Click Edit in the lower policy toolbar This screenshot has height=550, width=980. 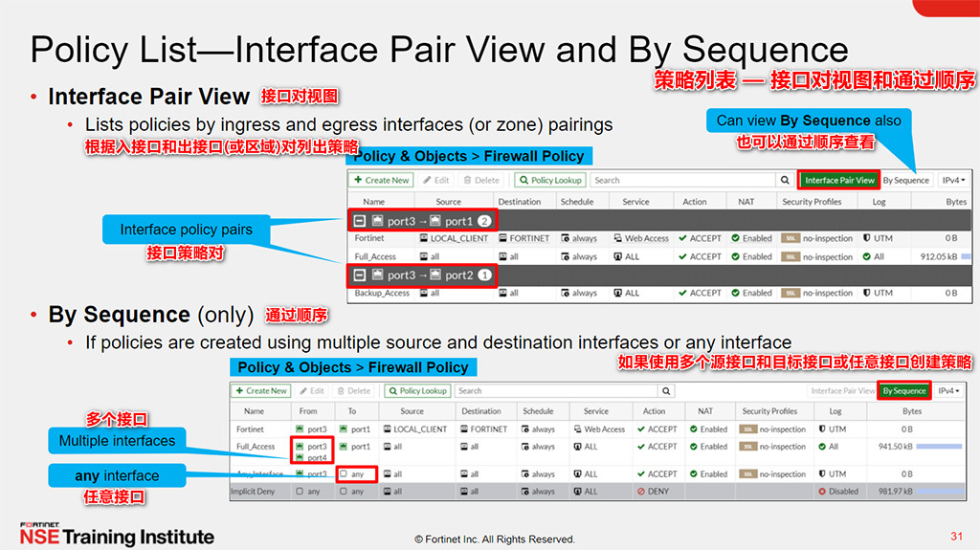[311, 390]
